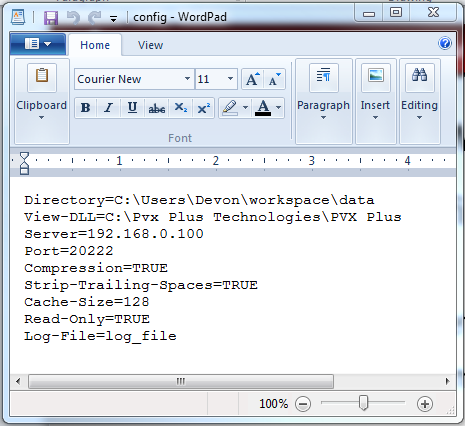
Task: Click the text highlight color pen icon
Action: tap(230, 108)
